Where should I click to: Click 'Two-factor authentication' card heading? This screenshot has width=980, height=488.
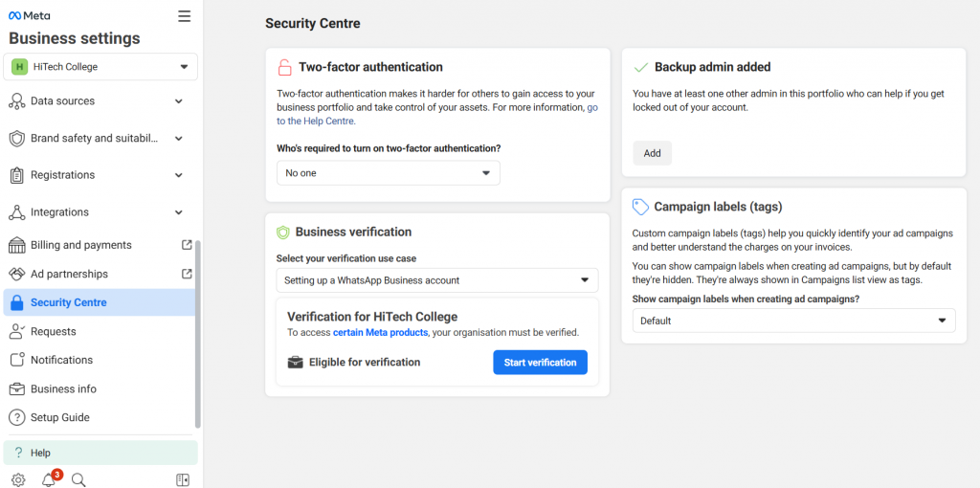370,67
